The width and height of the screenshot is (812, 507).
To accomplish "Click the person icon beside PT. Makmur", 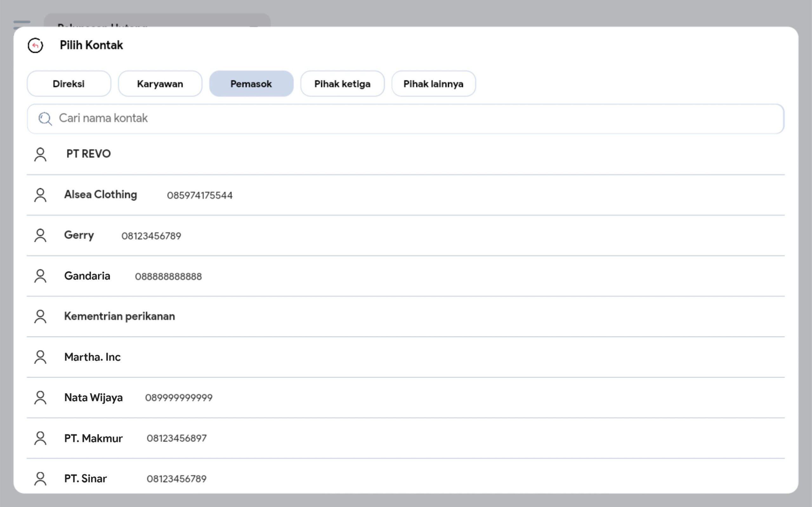I will 40,439.
